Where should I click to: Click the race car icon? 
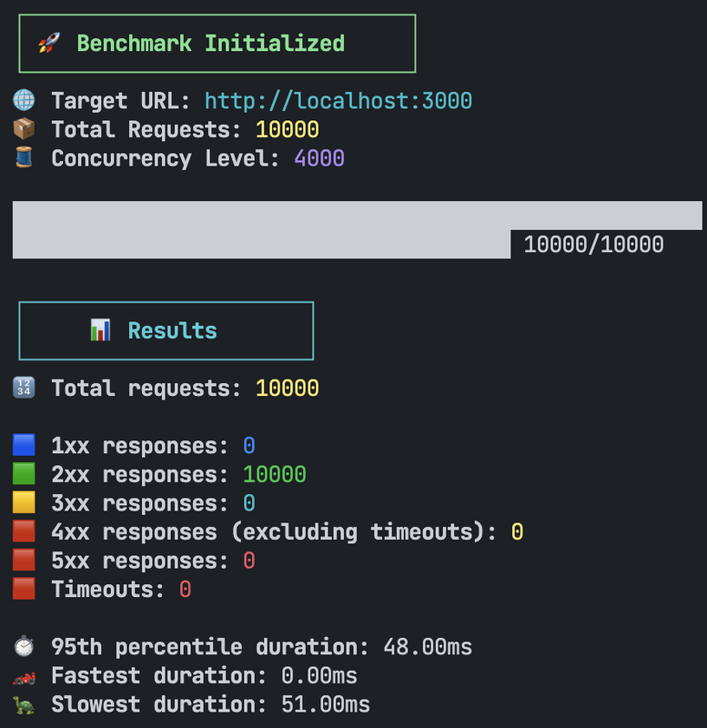tap(24, 676)
